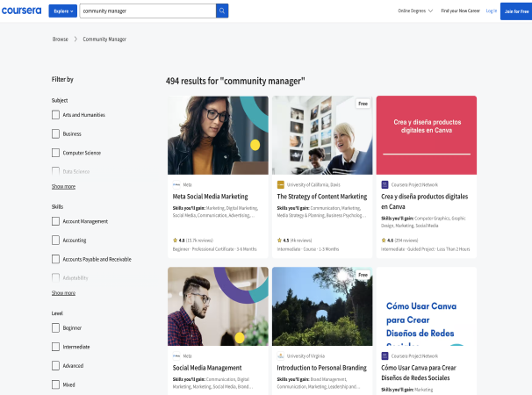The height and width of the screenshot is (395, 532).
Task: Open Meta Social Media Marketing course title
Action: pos(211,197)
